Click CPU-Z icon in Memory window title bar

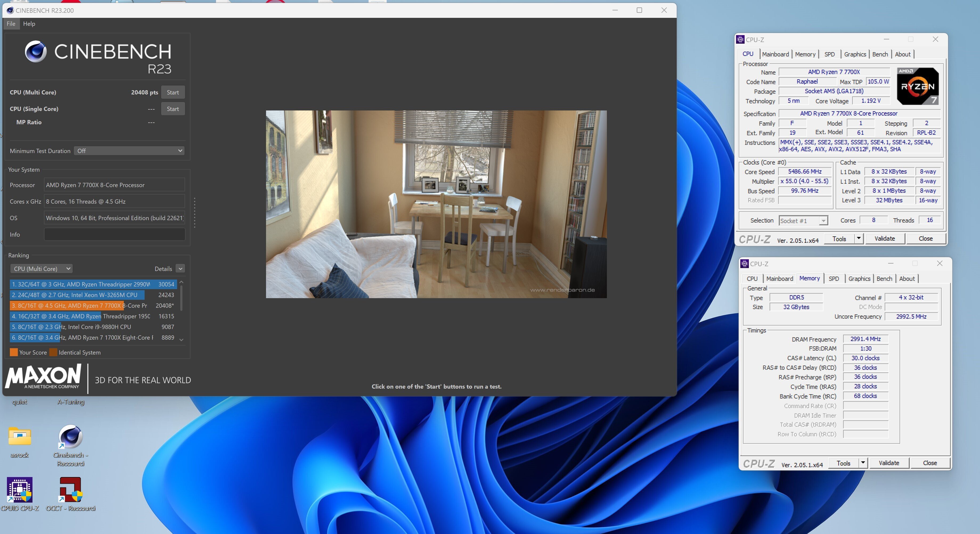click(745, 264)
